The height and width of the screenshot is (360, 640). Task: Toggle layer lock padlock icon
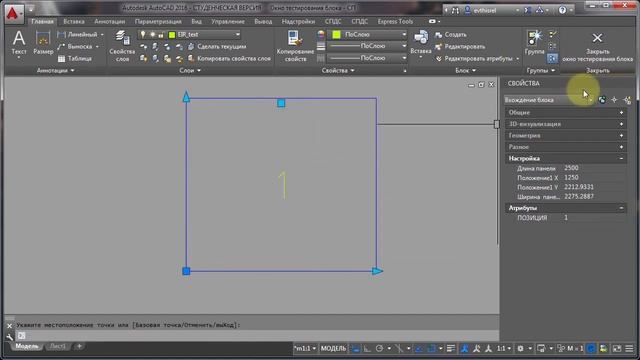pos(161,35)
